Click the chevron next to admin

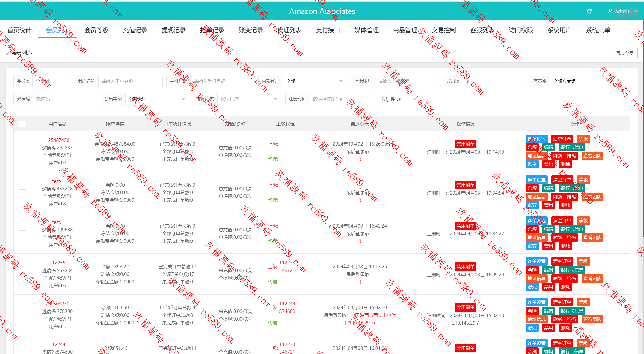tap(636, 11)
